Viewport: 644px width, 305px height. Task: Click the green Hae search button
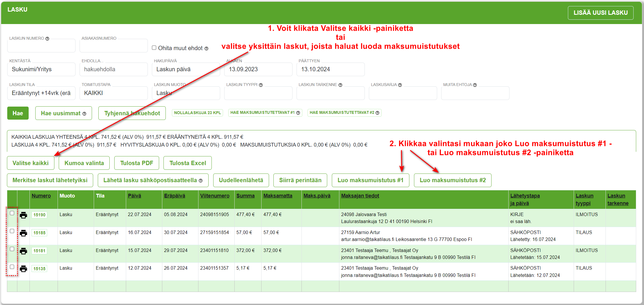(18, 113)
